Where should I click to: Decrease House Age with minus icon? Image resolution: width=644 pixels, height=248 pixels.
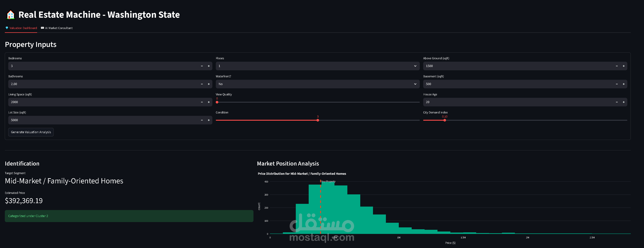pos(617,102)
